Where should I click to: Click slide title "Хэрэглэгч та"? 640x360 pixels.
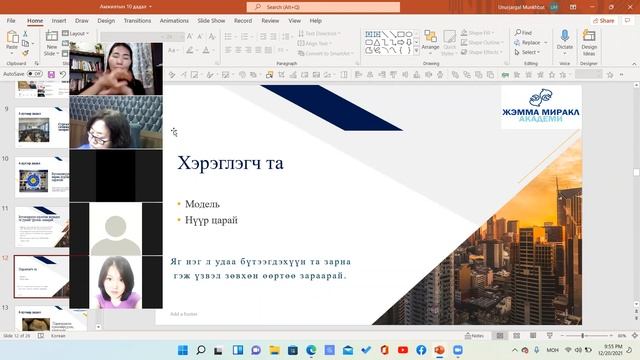click(x=230, y=163)
